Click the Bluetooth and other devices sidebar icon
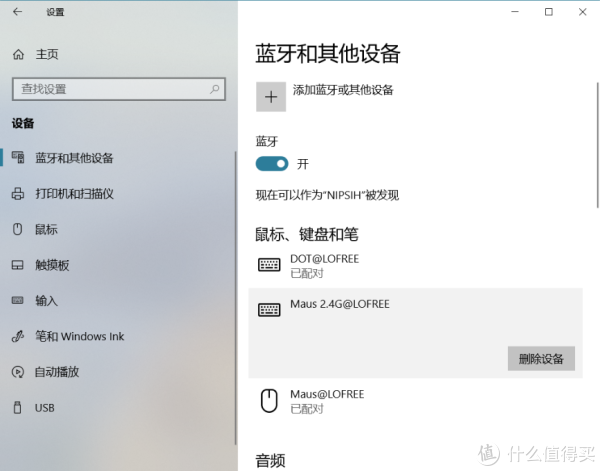This screenshot has width=600, height=471. pyautogui.click(x=18, y=157)
